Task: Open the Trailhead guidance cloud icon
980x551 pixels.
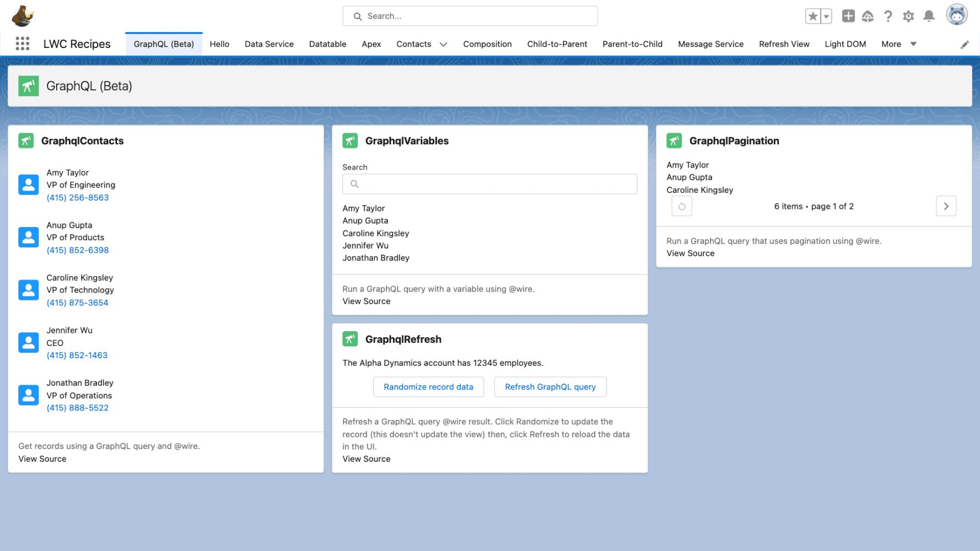Action: point(868,17)
